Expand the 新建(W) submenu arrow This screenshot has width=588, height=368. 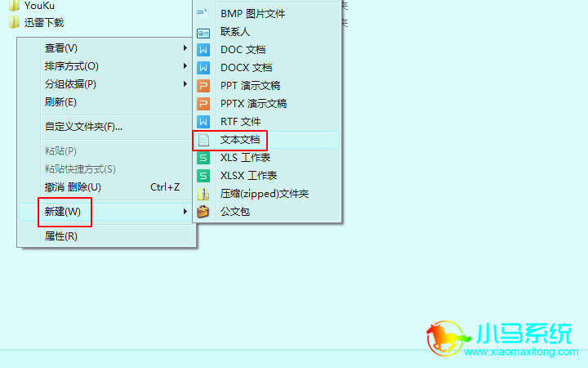(x=185, y=212)
